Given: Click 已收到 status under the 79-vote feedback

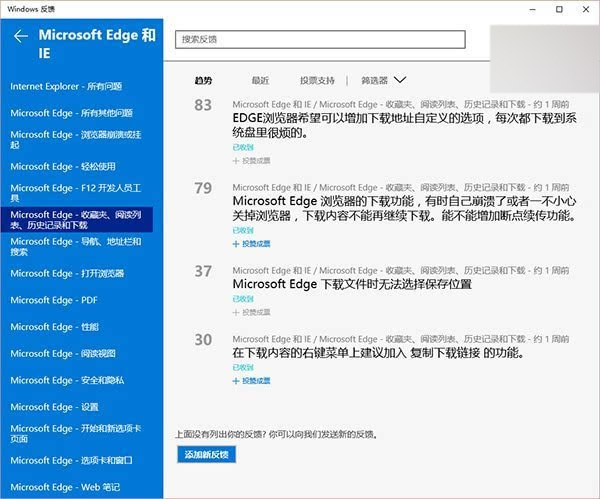Looking at the screenshot, I should click(x=243, y=230).
